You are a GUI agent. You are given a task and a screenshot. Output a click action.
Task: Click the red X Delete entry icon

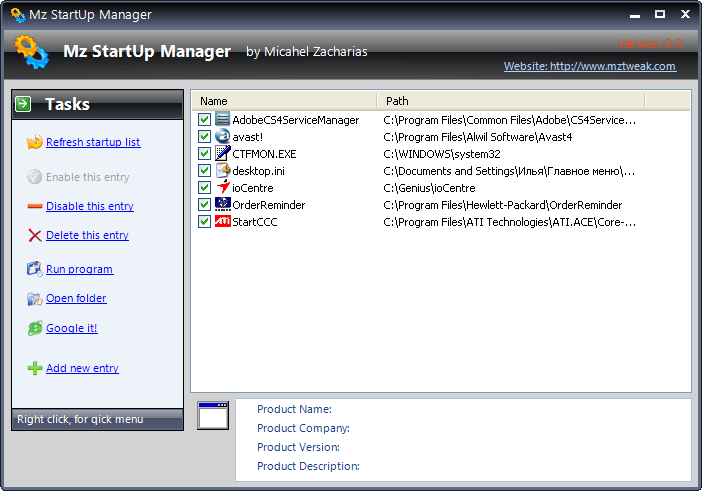click(x=34, y=235)
